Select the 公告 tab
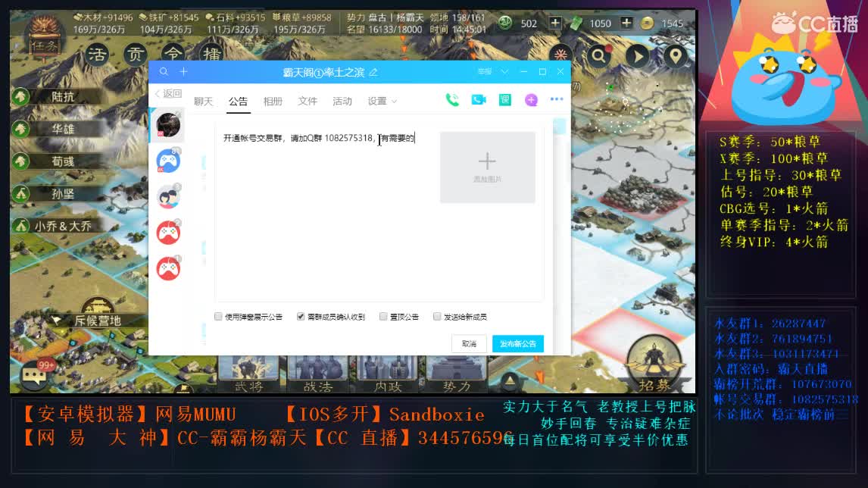Viewport: 868px width, 488px height. pos(238,102)
